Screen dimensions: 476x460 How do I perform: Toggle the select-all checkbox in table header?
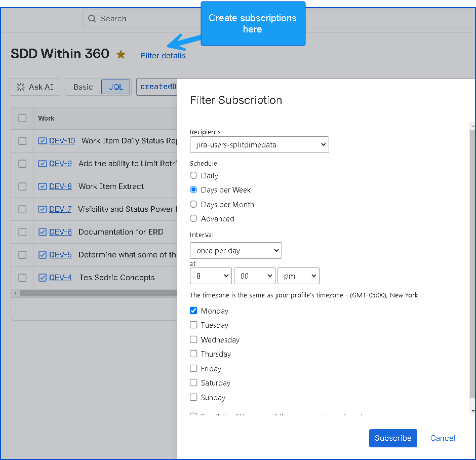pyautogui.click(x=22, y=118)
